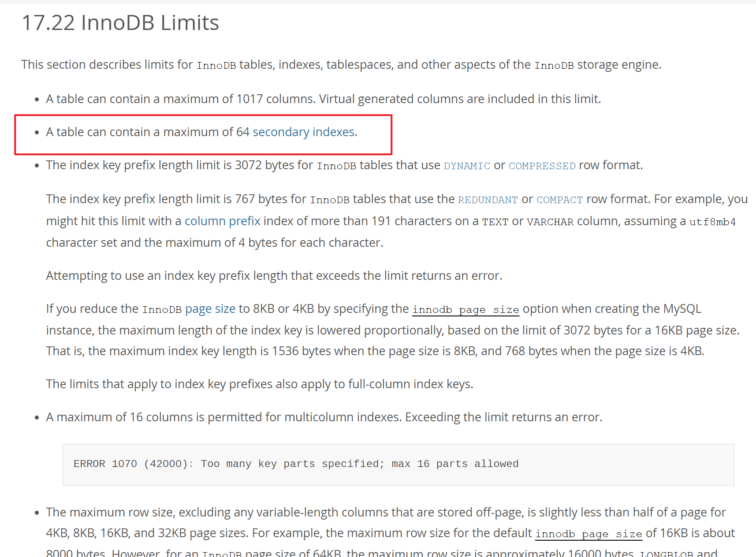Click the '17.22 InnoDB Limits' heading

pyautogui.click(x=120, y=22)
